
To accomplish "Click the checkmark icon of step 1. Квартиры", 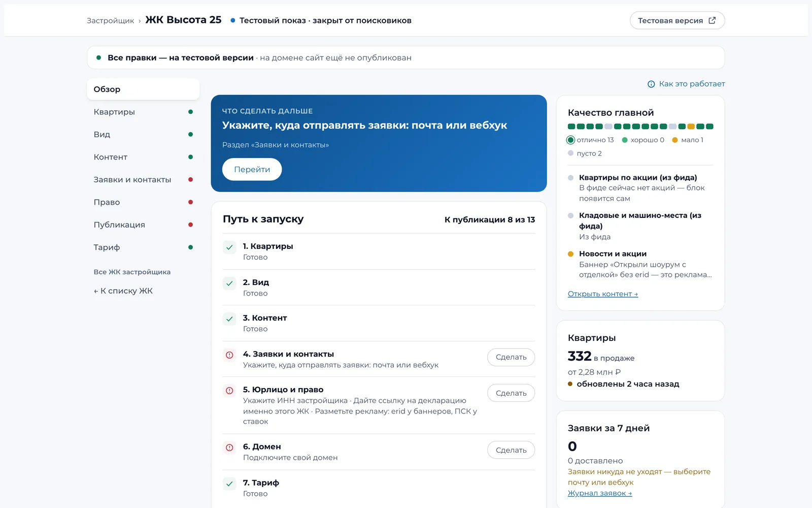I will click(x=229, y=247).
